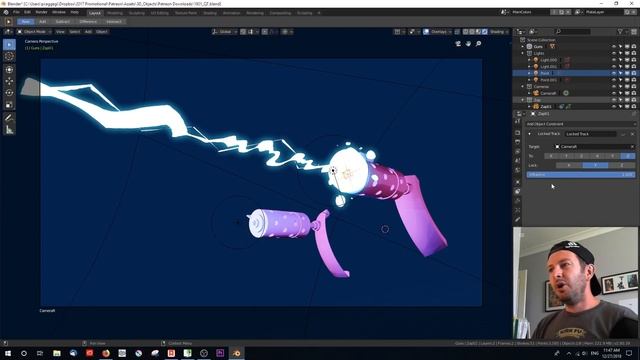Open the Shading options dropdown

(499, 31)
